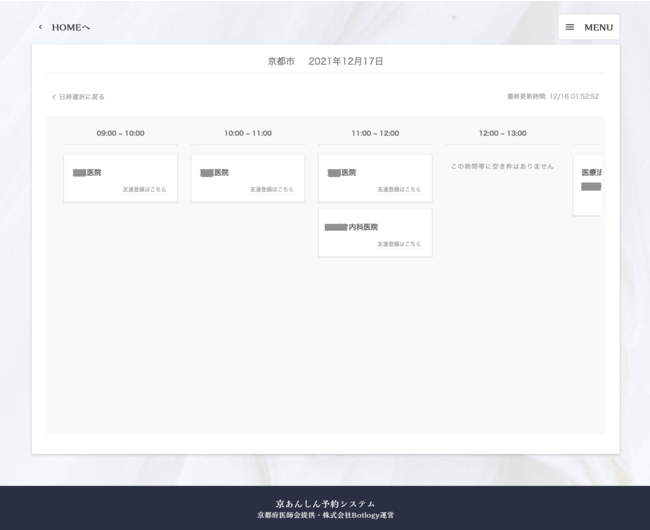Click 京あんしん予約システム footer title
650x530 pixels.
[x=325, y=504]
